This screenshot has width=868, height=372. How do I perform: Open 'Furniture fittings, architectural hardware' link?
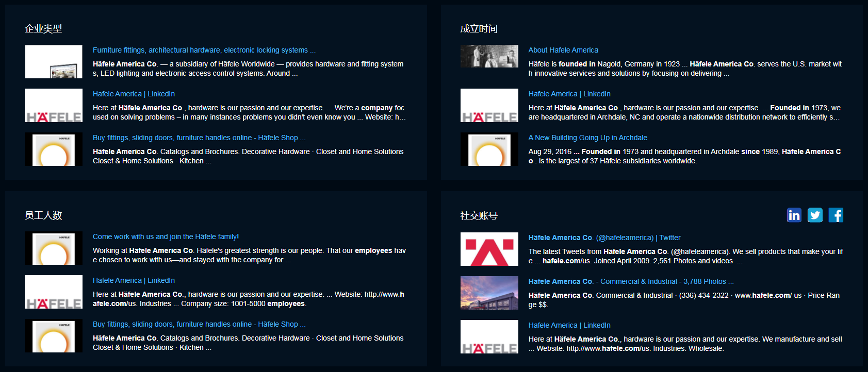coord(204,50)
